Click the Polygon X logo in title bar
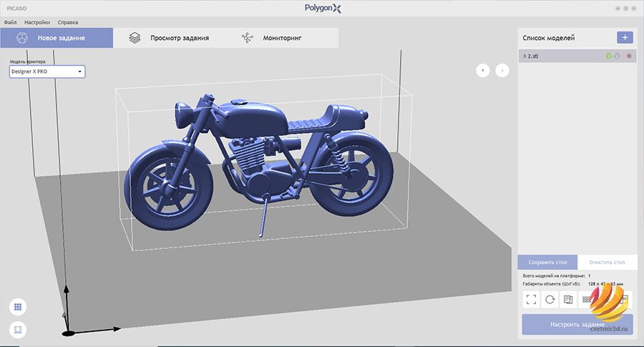The width and height of the screenshot is (644, 347). click(323, 8)
